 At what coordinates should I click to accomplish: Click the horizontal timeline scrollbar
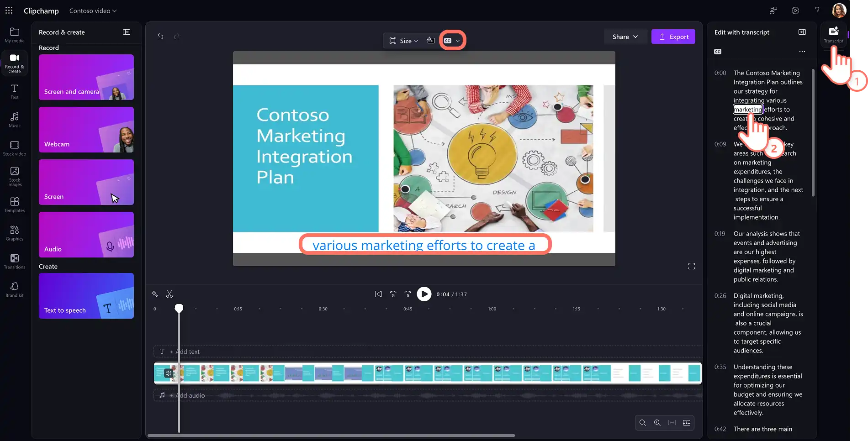point(331,436)
